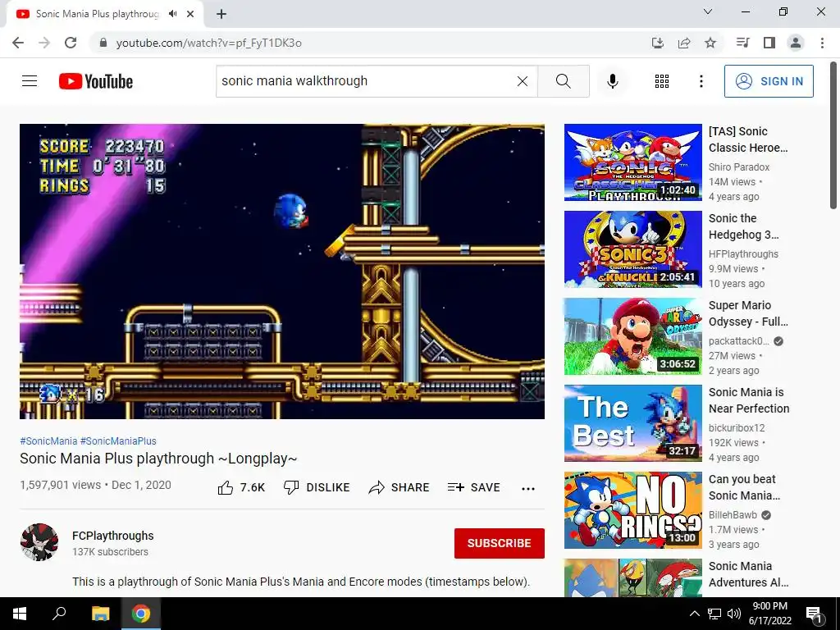Image resolution: width=840 pixels, height=630 pixels.
Task: Bookmark this tab with star
Action: (x=710, y=43)
